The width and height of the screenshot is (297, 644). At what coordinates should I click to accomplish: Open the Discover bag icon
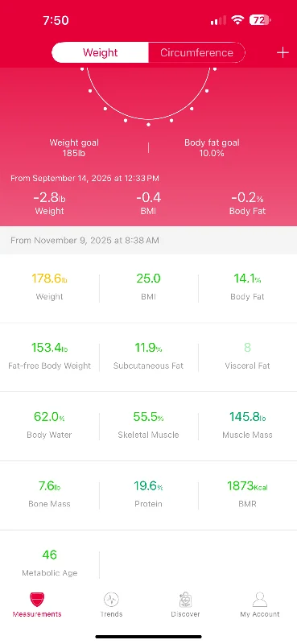[185, 600]
